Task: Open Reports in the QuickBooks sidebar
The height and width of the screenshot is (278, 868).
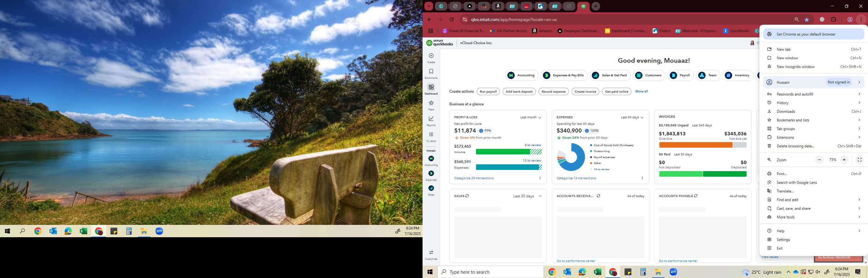Action: click(x=431, y=121)
